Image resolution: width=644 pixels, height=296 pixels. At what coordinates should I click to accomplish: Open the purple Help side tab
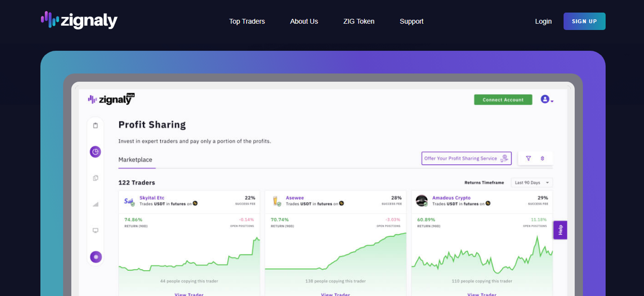tap(560, 230)
